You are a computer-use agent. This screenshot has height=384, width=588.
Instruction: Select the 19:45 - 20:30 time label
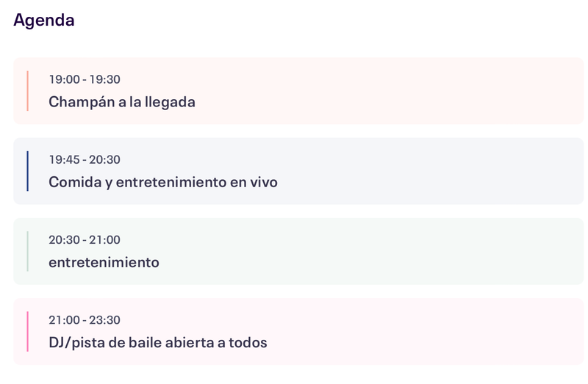(85, 159)
